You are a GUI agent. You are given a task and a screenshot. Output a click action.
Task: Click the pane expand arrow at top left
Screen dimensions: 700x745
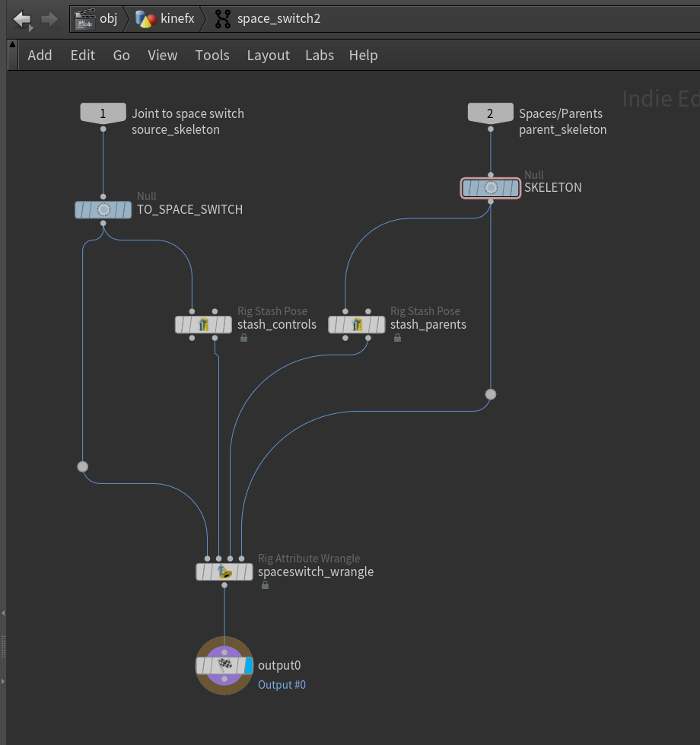12,44
